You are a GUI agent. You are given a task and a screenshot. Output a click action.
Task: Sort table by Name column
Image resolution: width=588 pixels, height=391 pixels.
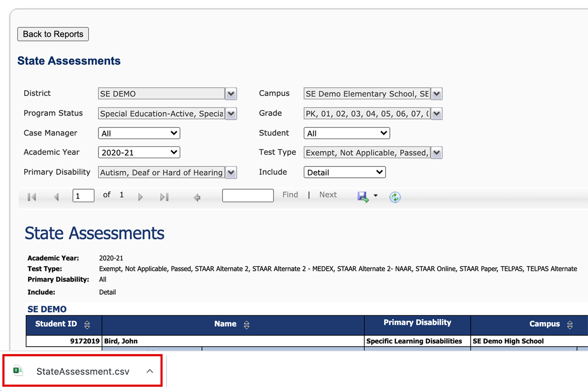[x=247, y=325]
